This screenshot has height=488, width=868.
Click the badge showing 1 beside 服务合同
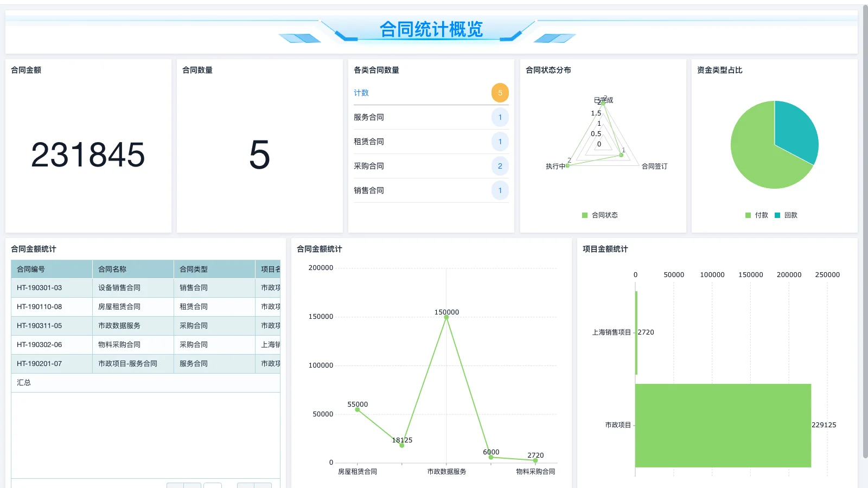pyautogui.click(x=500, y=117)
